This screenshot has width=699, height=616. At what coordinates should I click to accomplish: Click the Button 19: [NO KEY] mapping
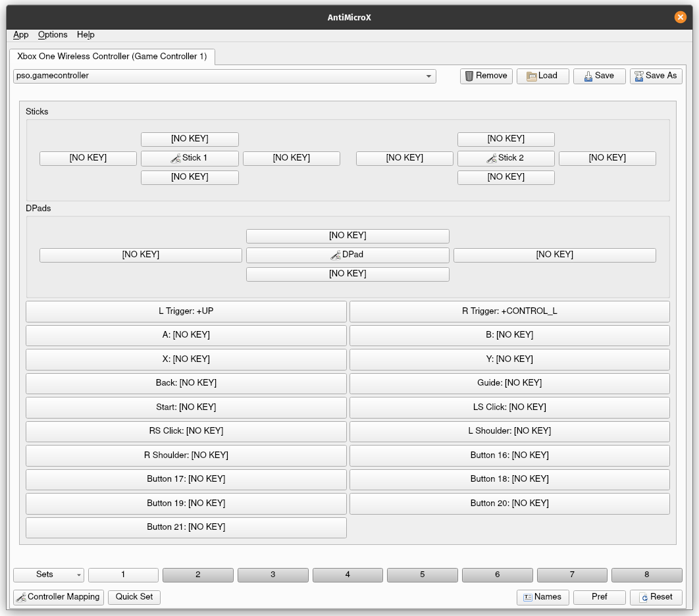(x=186, y=503)
